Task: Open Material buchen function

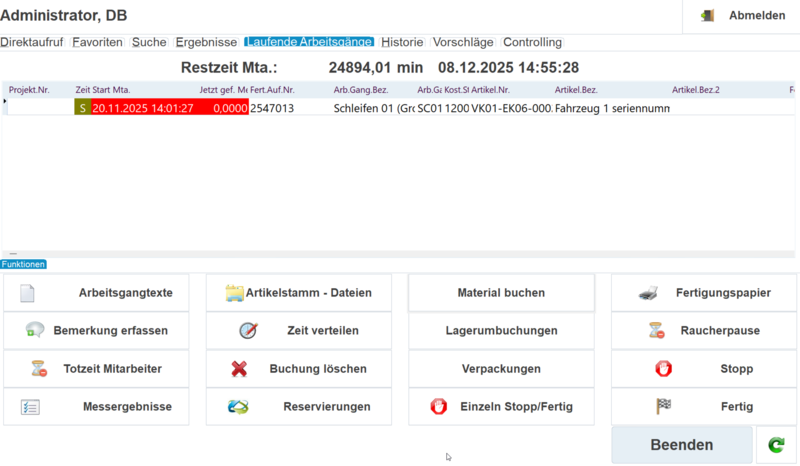Action: tap(501, 293)
